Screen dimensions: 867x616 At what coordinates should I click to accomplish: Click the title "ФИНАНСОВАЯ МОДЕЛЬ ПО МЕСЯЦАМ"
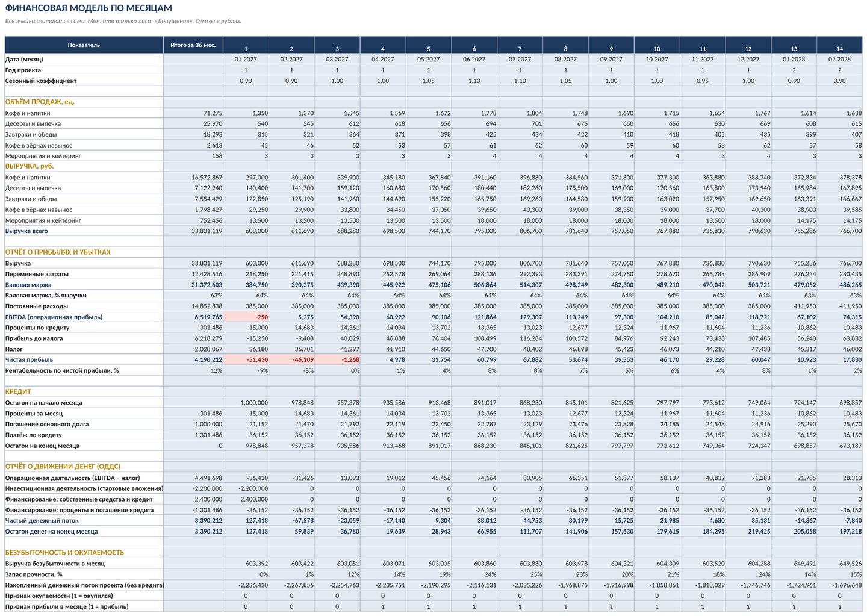click(89, 8)
